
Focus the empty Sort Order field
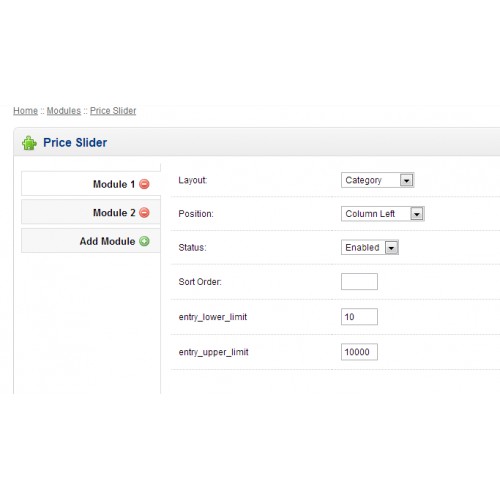click(359, 282)
